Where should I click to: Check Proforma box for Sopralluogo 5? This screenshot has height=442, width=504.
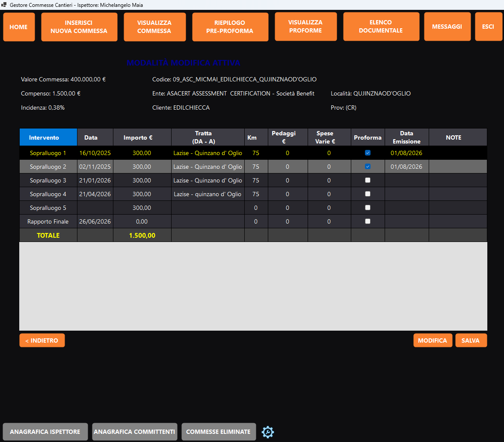368,207
